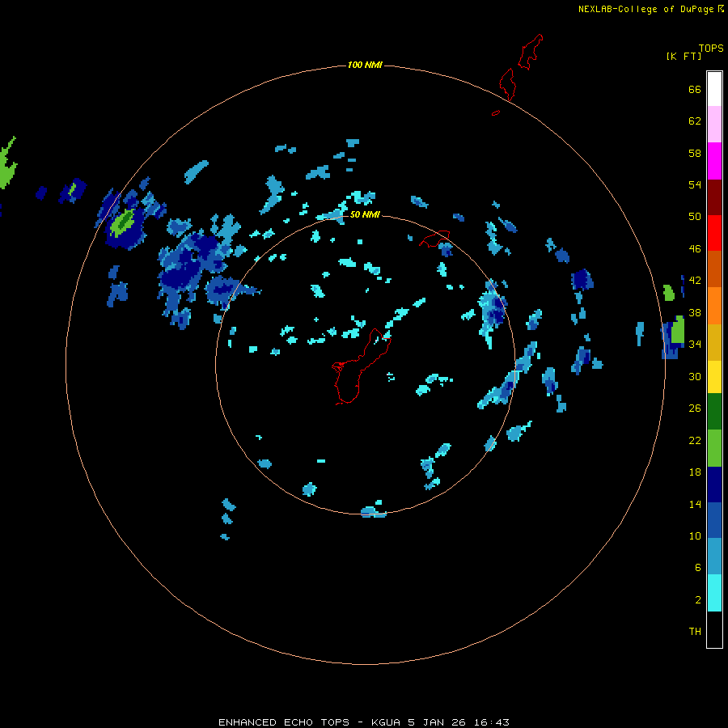Click legend value 22
Viewport: 728px width, 728px height.
coord(695,440)
